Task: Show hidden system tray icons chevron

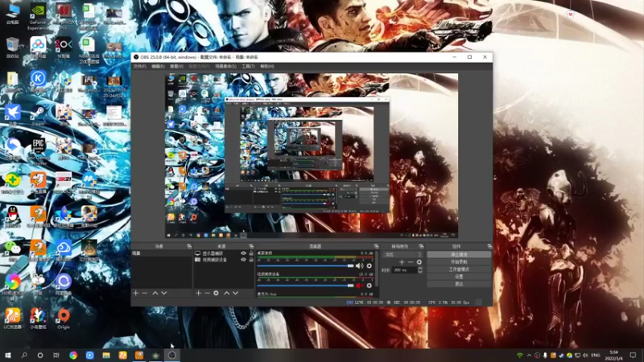Action: tap(529, 356)
